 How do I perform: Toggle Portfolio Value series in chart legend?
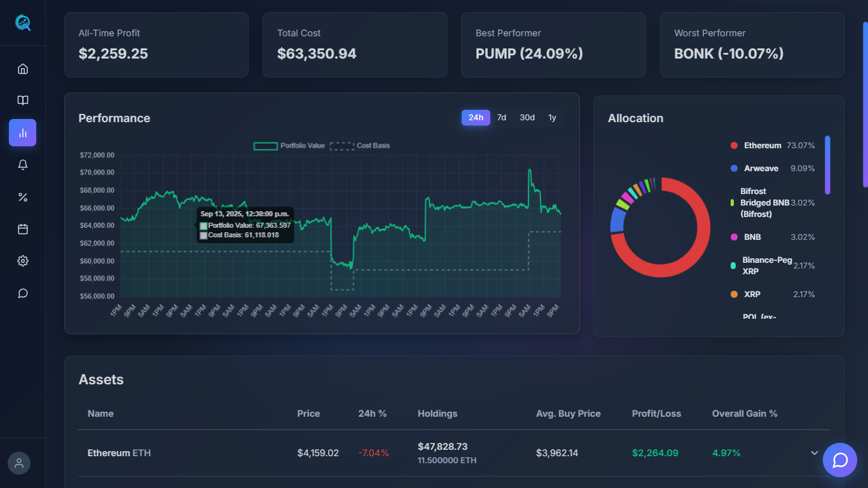click(x=289, y=146)
